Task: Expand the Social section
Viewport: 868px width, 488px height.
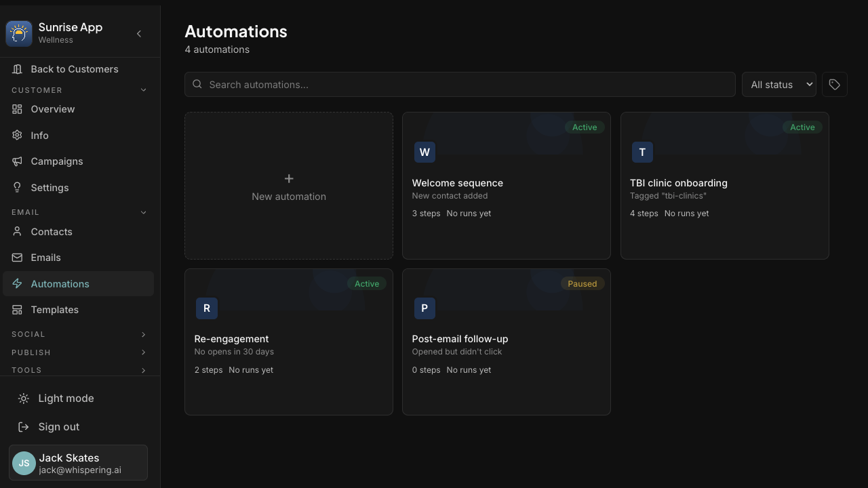Action: pyautogui.click(x=79, y=334)
